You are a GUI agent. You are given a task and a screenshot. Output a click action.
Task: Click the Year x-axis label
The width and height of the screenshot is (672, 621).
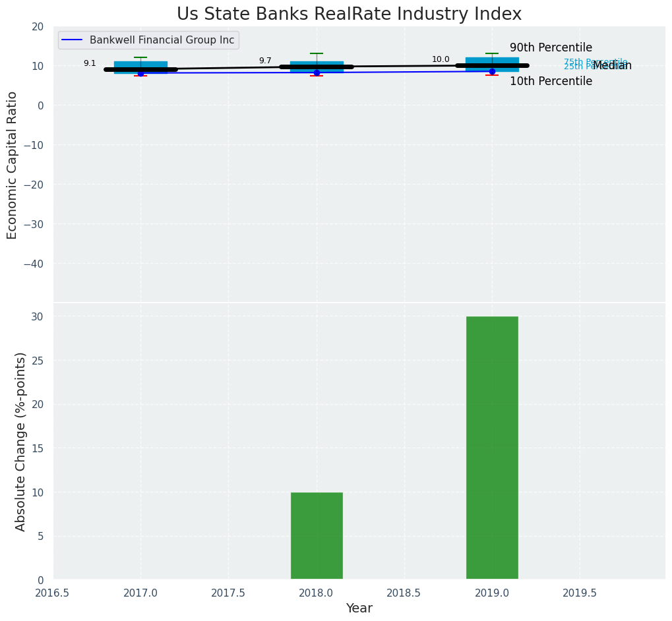point(359,608)
